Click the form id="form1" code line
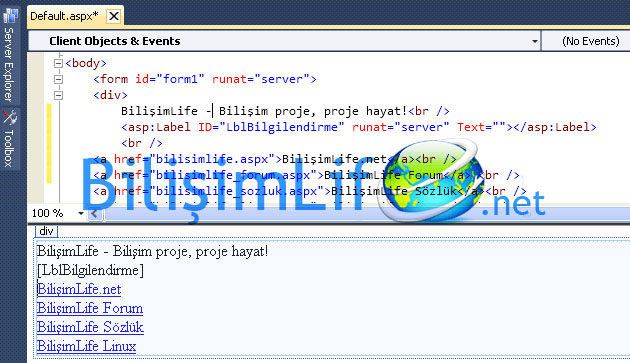The image size is (630, 363). click(x=205, y=79)
